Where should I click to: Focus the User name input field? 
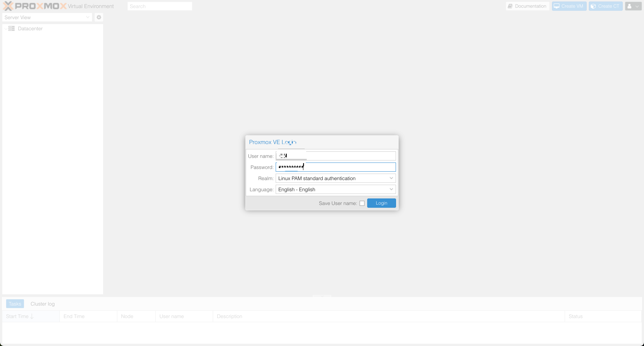336,156
